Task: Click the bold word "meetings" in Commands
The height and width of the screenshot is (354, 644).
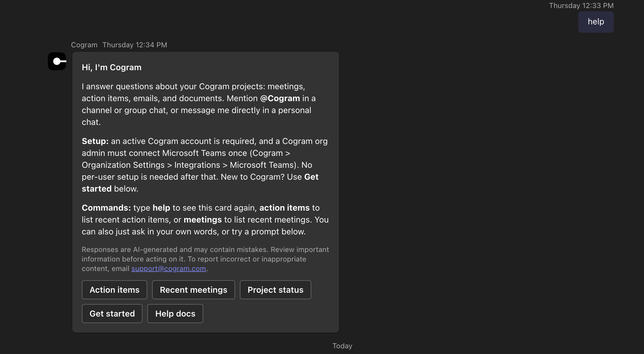Action: pyautogui.click(x=203, y=220)
